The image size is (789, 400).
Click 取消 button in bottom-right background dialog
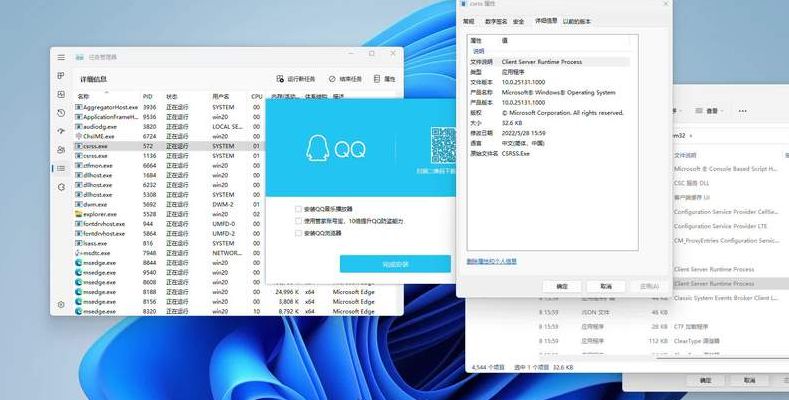click(x=750, y=380)
